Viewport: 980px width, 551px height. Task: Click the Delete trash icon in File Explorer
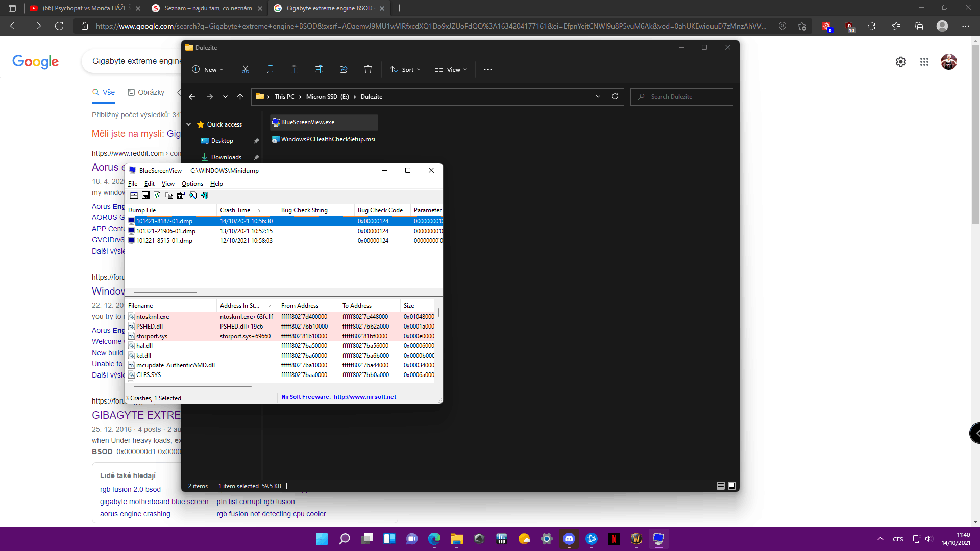tap(368, 70)
